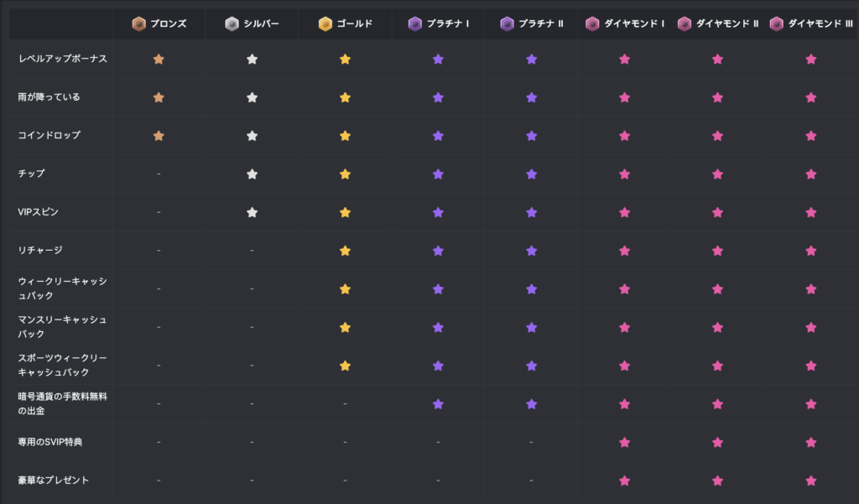Click the ウィークリーキャッシュバック row label
The width and height of the screenshot is (859, 504).
coord(62,288)
